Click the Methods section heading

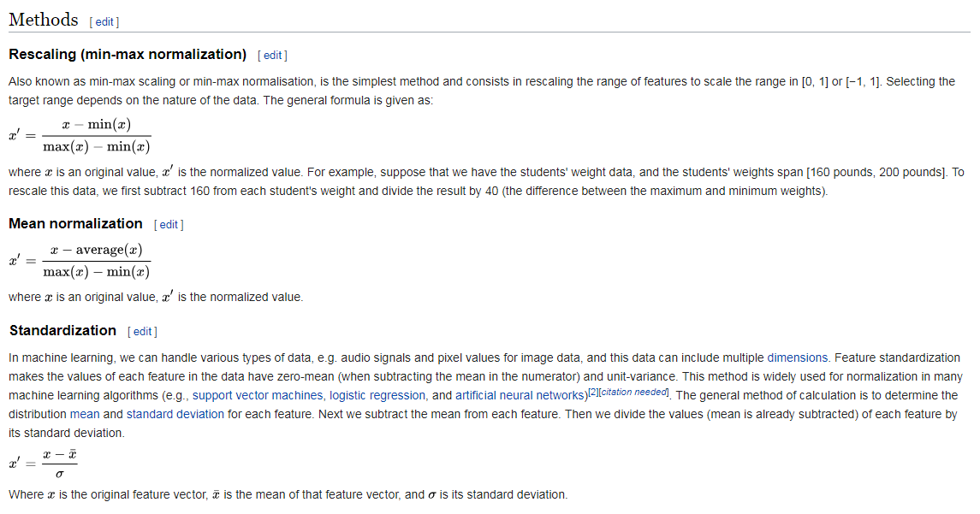click(x=43, y=20)
